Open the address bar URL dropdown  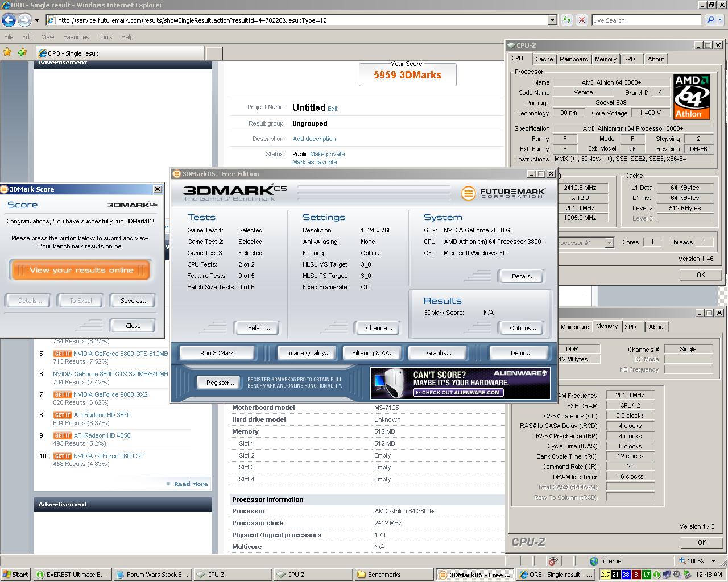point(552,20)
